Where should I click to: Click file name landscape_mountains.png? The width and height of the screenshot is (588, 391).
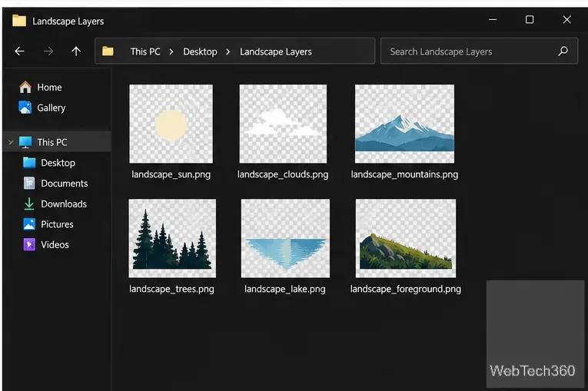[x=404, y=174]
